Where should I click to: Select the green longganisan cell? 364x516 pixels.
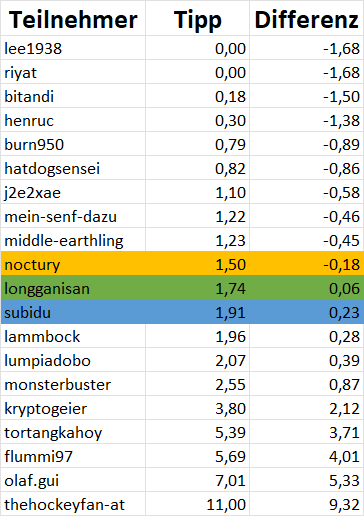click(x=73, y=288)
